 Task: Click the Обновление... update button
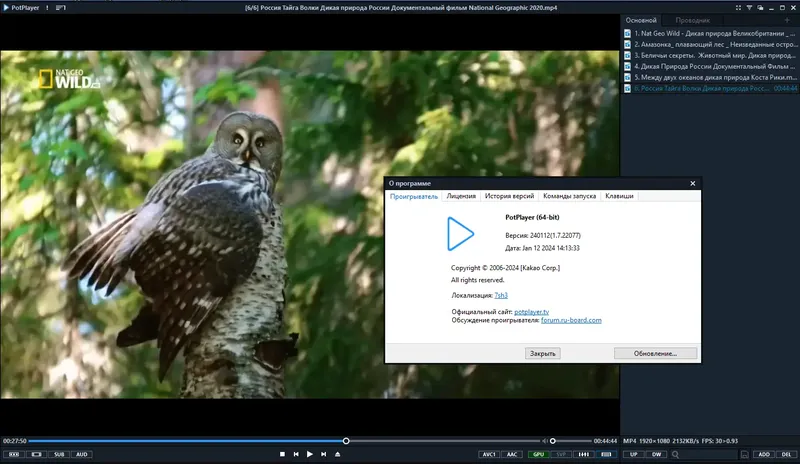(x=655, y=353)
